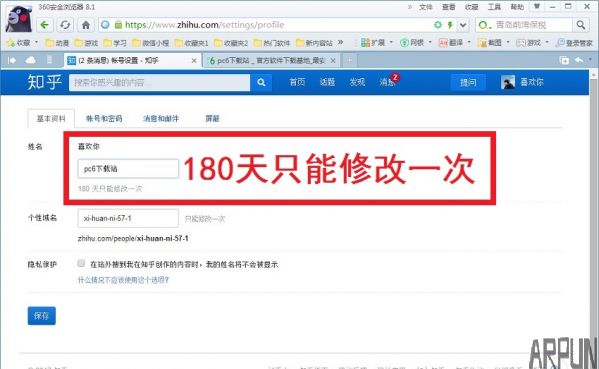
Task: Switch to the pc6下载站 tab
Action: tap(271, 61)
